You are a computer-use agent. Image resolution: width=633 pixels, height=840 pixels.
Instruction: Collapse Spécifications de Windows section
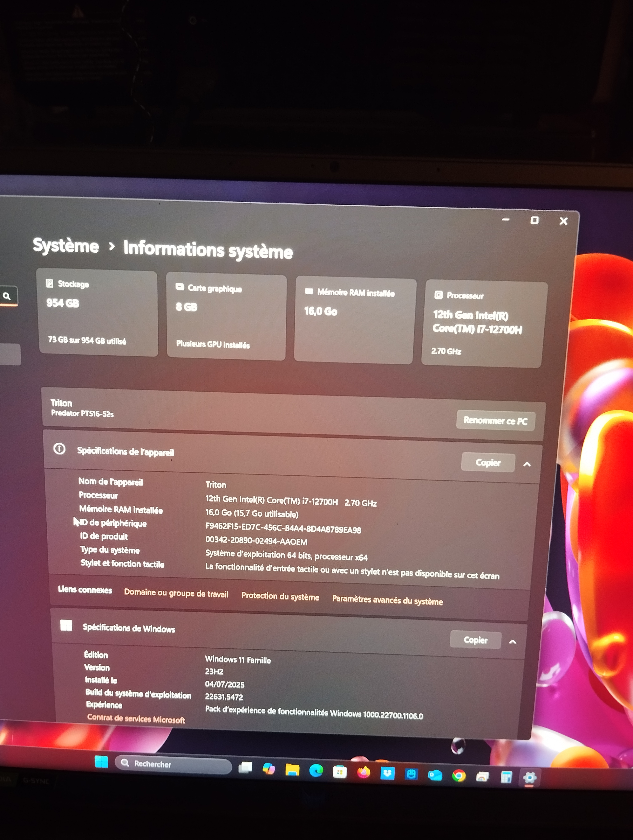tap(512, 642)
